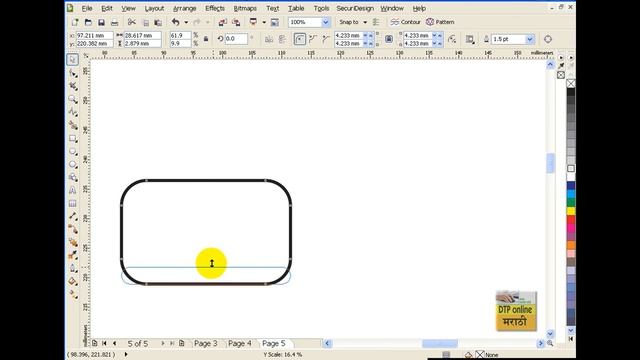640x360 pixels.
Task: Enable the scalloped corner type
Action: 313,39
